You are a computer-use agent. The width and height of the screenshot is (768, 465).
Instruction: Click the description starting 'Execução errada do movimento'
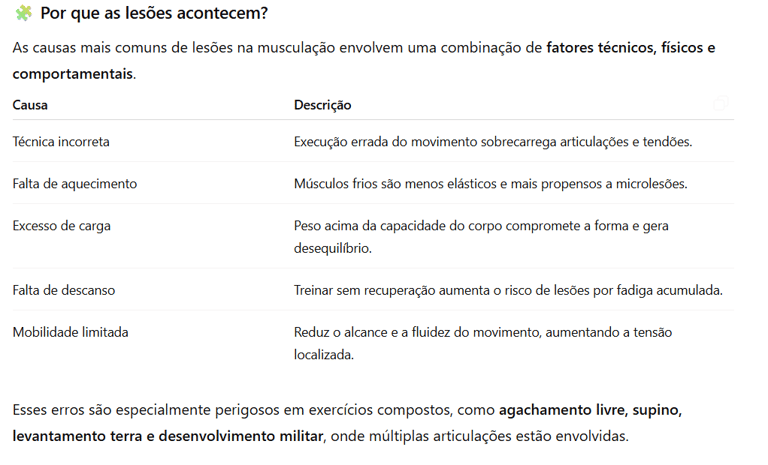coord(493,142)
